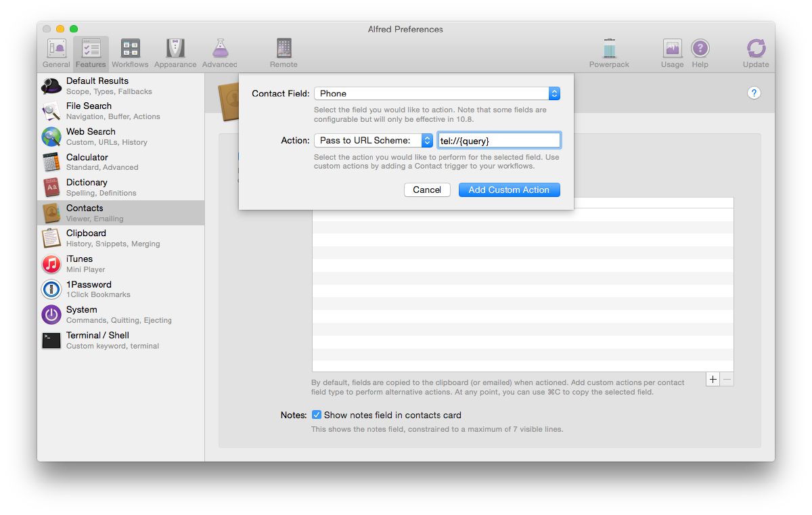
Task: Select "Web Search" label in sidebar
Action: tap(91, 131)
